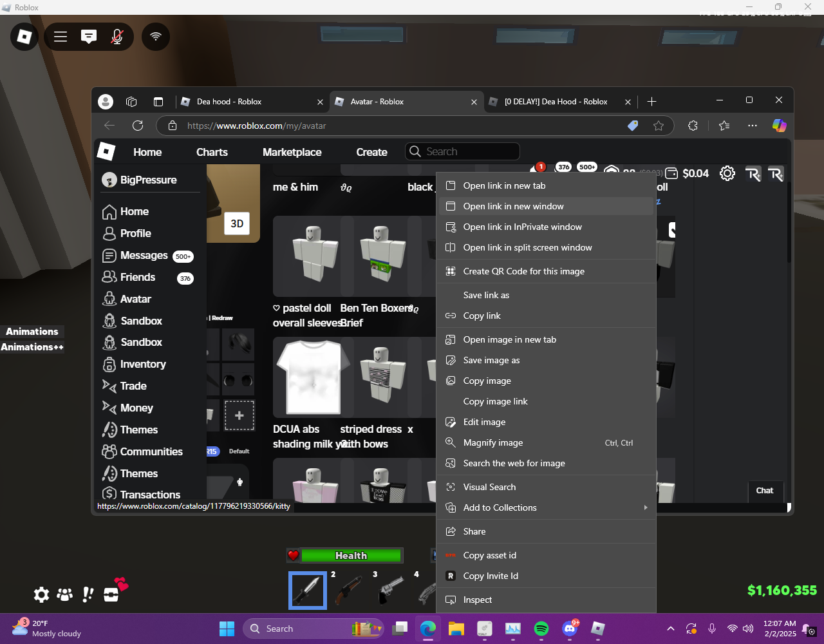The height and width of the screenshot is (644, 824).
Task: Open Edge tab actions menu icon
Action: (x=158, y=102)
